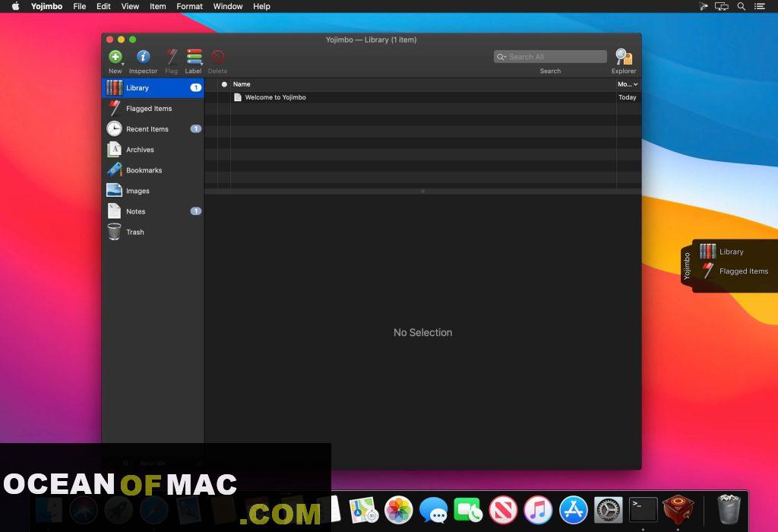Open System Preferences from the Dock
778x532 pixels.
[608, 510]
